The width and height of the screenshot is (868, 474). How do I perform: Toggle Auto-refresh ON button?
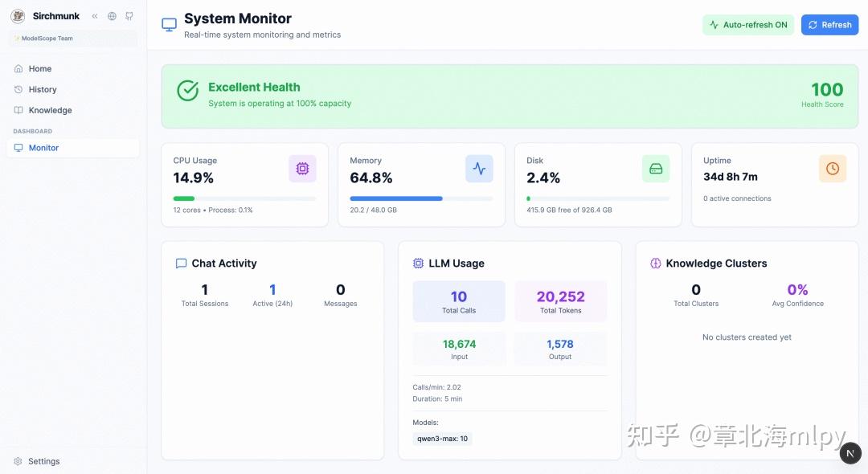748,25
